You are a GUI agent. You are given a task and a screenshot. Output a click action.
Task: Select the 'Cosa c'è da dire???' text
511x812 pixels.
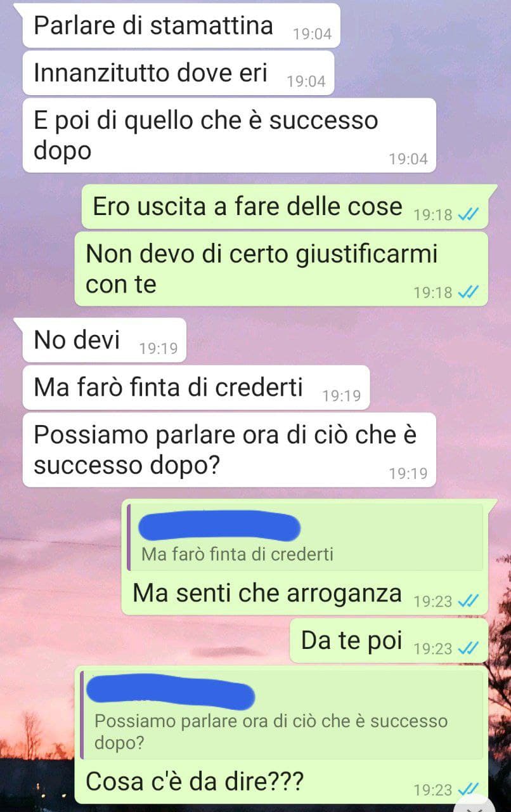point(195,782)
